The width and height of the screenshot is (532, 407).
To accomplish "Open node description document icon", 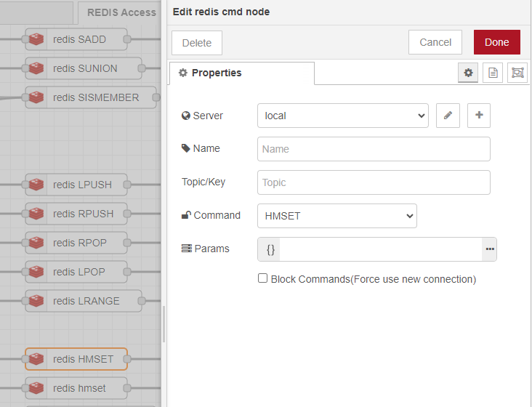I will (493, 73).
